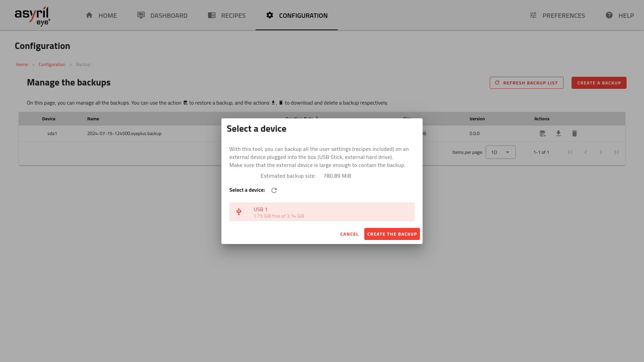
Task: Click the download backup icon
Action: [558, 133]
